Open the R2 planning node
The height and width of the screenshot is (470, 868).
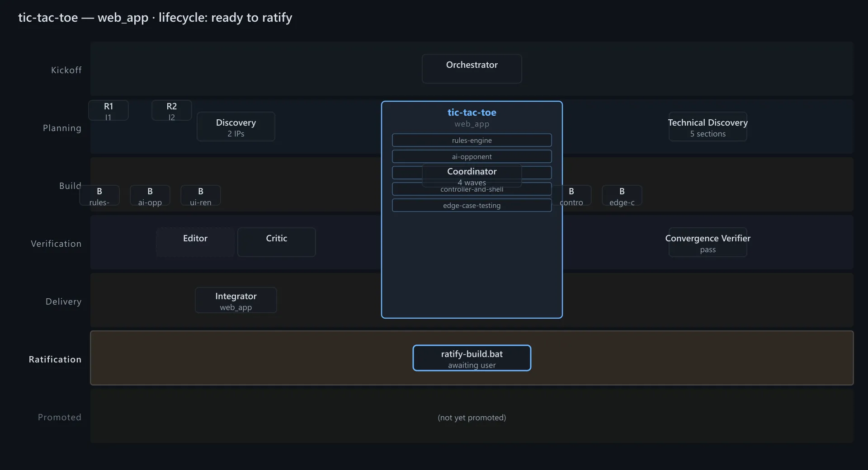[172, 110]
